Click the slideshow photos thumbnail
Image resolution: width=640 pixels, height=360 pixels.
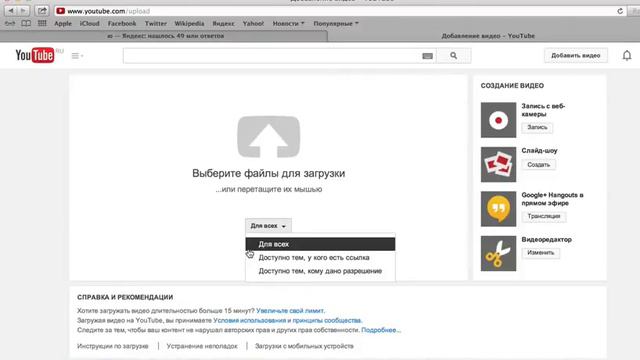(x=498, y=164)
